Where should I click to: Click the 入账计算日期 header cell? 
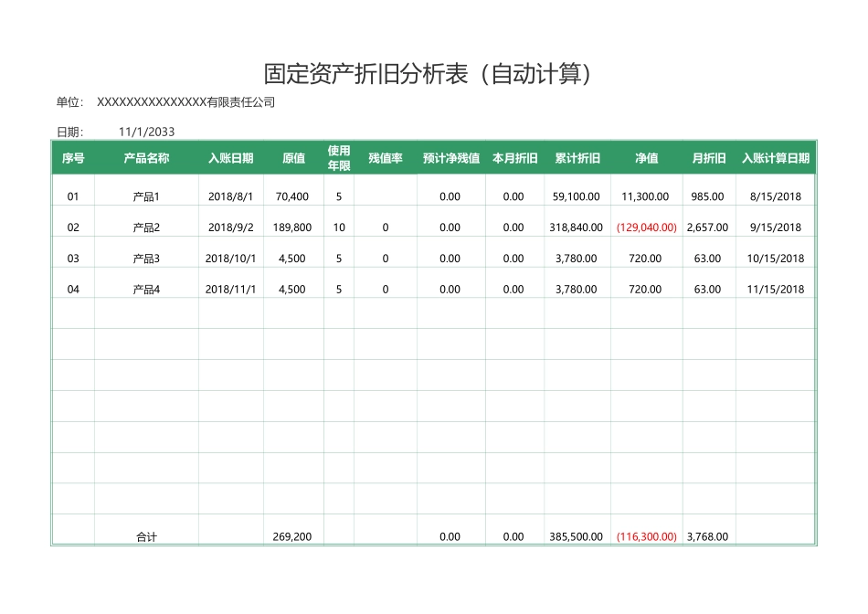(775, 158)
